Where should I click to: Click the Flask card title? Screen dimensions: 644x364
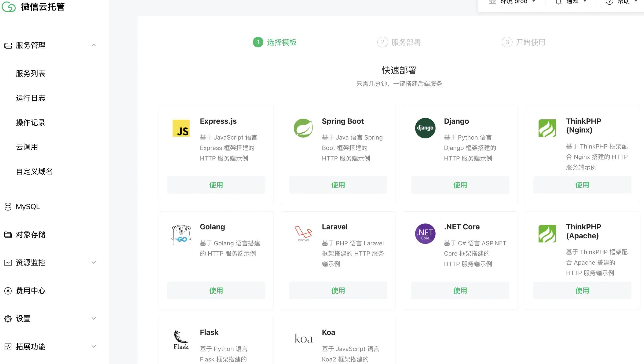(x=209, y=333)
